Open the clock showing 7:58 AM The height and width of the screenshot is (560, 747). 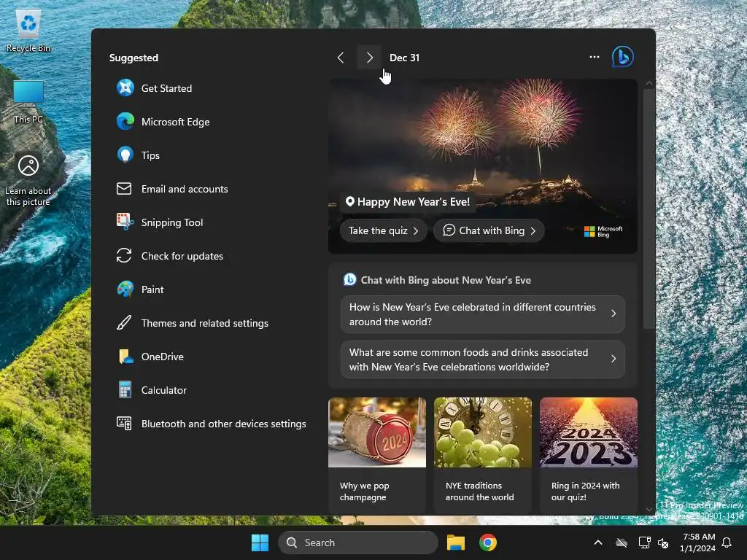click(x=698, y=542)
